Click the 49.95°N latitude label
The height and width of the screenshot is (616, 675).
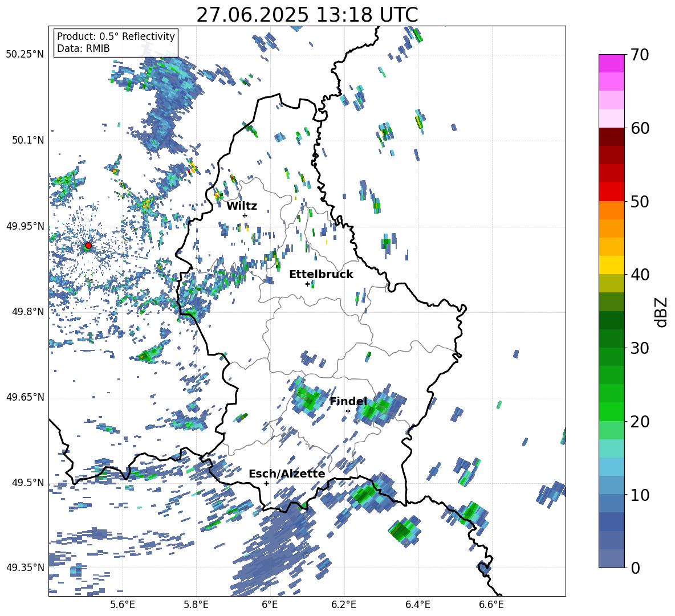pos(25,226)
